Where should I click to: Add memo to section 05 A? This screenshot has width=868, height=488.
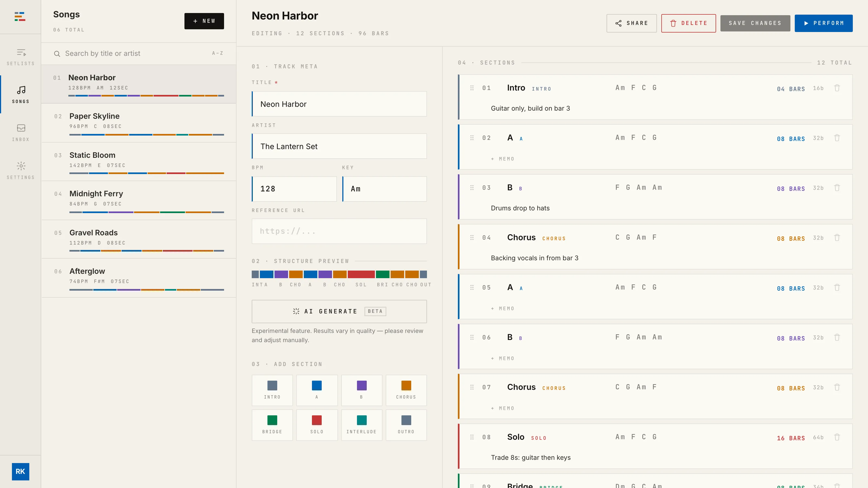pos(502,309)
